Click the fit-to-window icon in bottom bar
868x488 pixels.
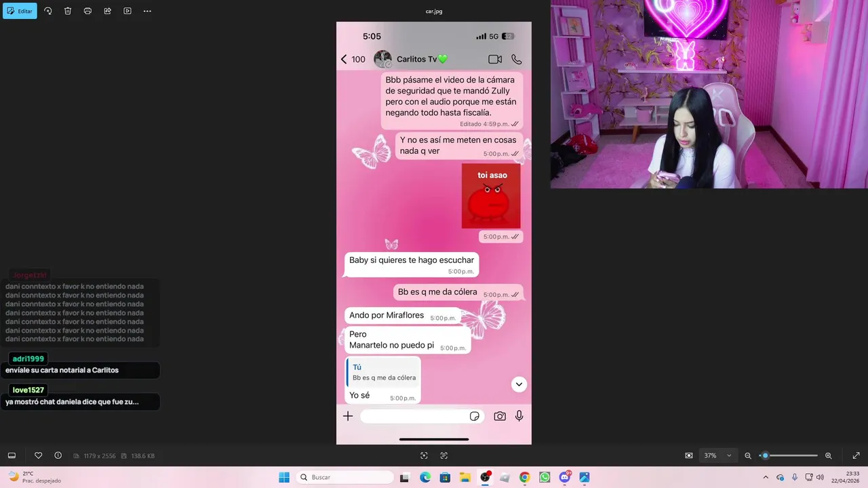tap(424, 455)
